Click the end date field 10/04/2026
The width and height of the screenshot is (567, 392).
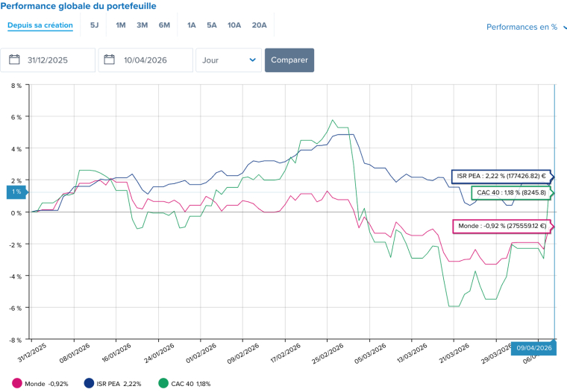pyautogui.click(x=153, y=60)
